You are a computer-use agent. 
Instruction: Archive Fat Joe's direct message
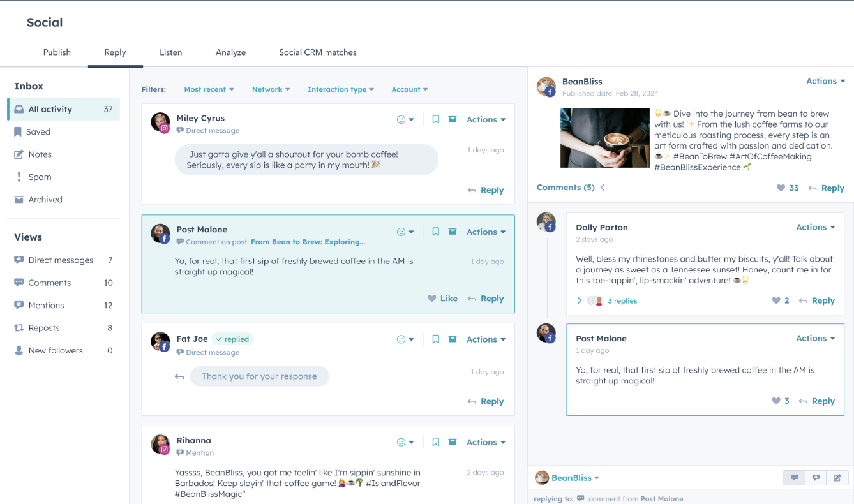453,339
